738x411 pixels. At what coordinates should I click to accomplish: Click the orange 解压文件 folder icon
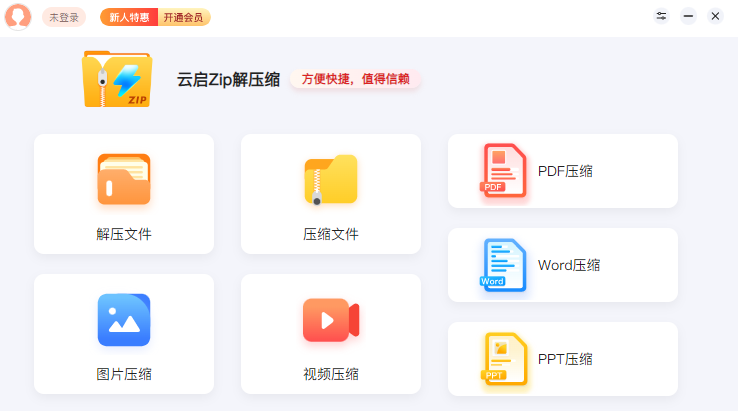pos(124,180)
